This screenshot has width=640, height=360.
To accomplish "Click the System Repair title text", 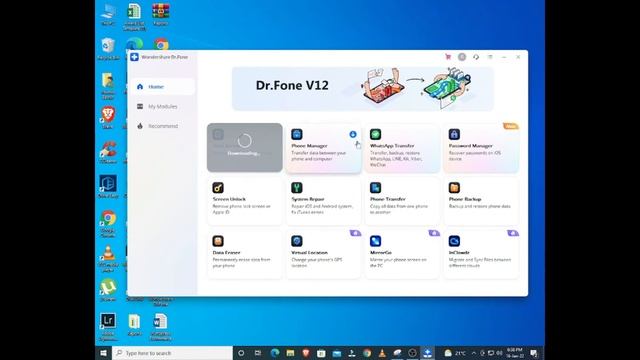I will click(x=308, y=199).
